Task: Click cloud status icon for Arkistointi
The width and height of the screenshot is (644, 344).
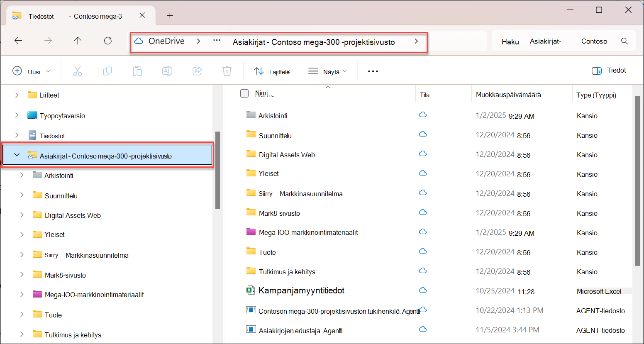Action: (x=423, y=115)
